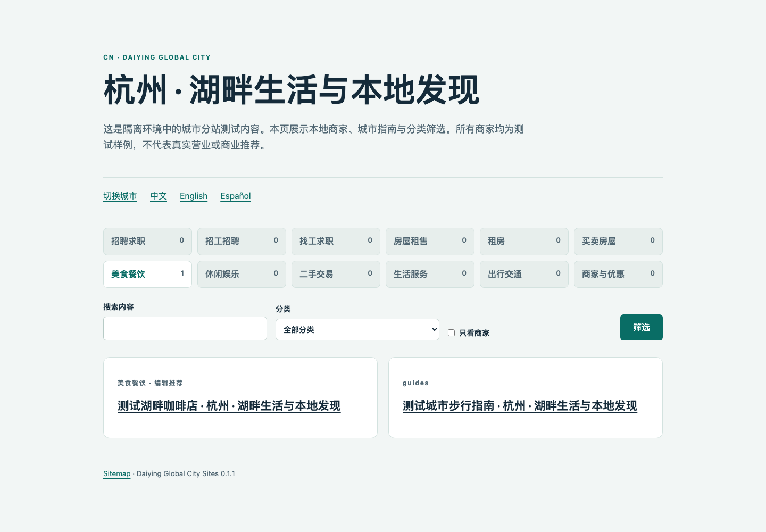The width and height of the screenshot is (766, 532).
Task: Open the 切换城市 link
Action: (120, 196)
